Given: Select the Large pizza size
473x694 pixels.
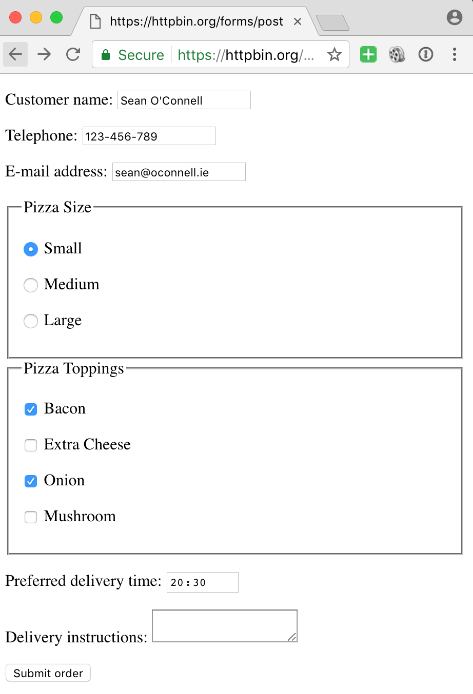Looking at the screenshot, I should 31,321.
